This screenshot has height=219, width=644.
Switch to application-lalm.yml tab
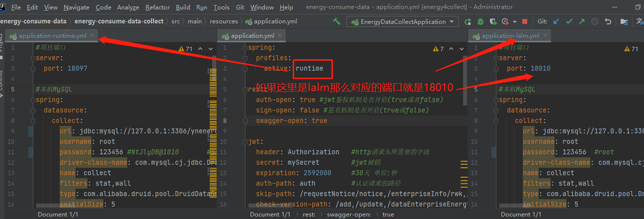511,36
